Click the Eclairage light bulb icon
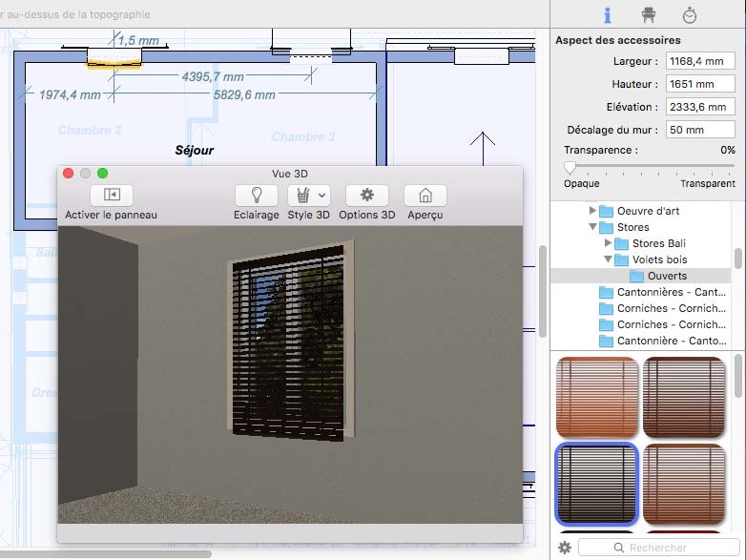 pos(256,196)
